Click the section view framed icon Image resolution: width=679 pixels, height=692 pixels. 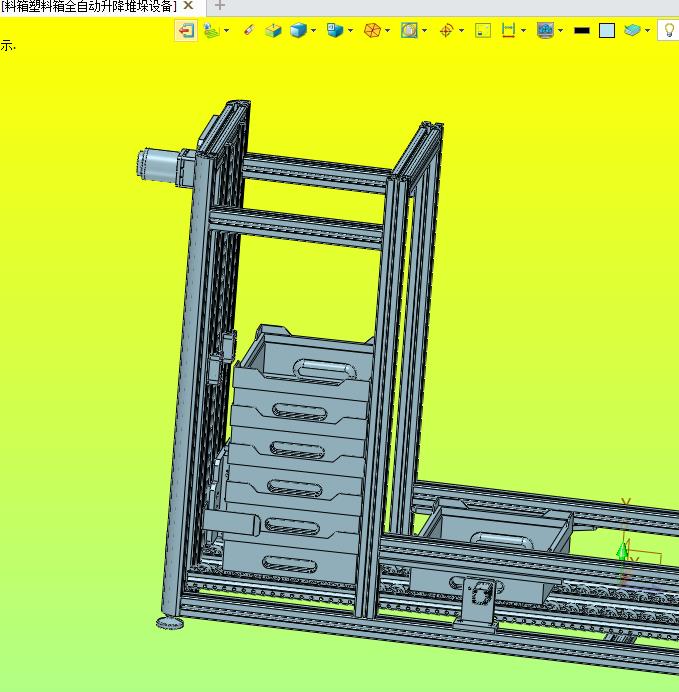409,30
